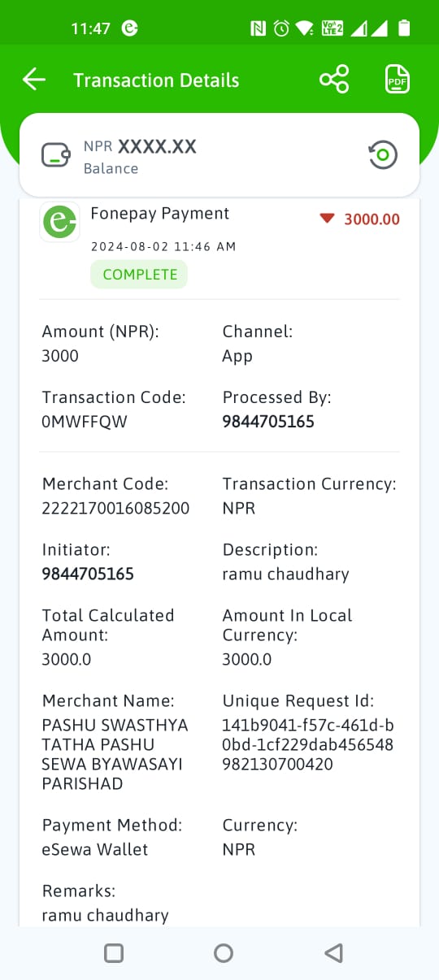Image resolution: width=439 pixels, height=980 pixels.
Task: Tap the Transaction Details title
Action: click(x=156, y=80)
